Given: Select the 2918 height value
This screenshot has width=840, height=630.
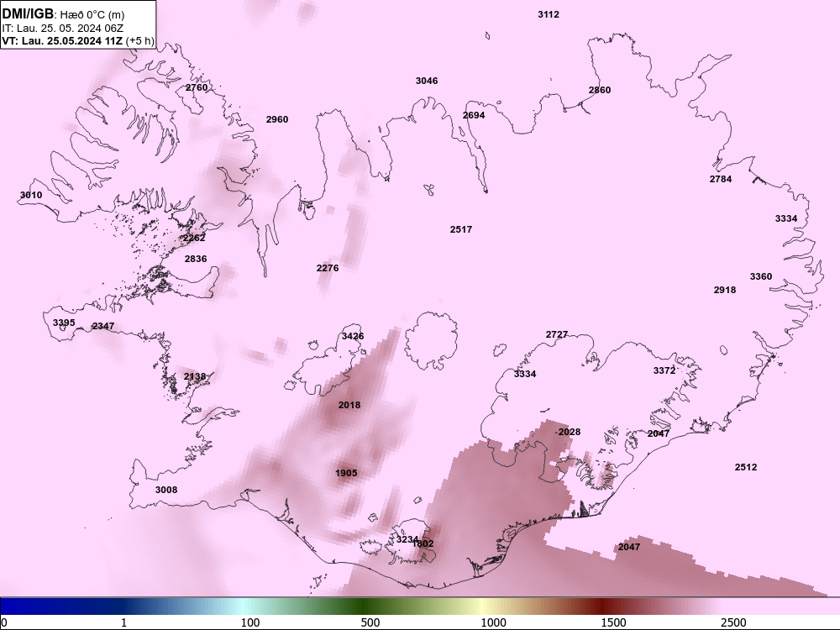Looking at the screenshot, I should click(x=725, y=290).
